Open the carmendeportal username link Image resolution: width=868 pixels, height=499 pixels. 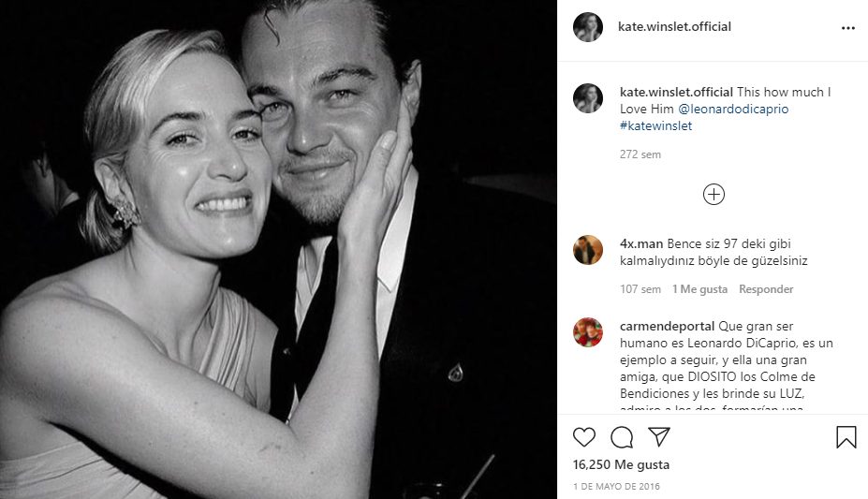pyautogui.click(x=667, y=327)
